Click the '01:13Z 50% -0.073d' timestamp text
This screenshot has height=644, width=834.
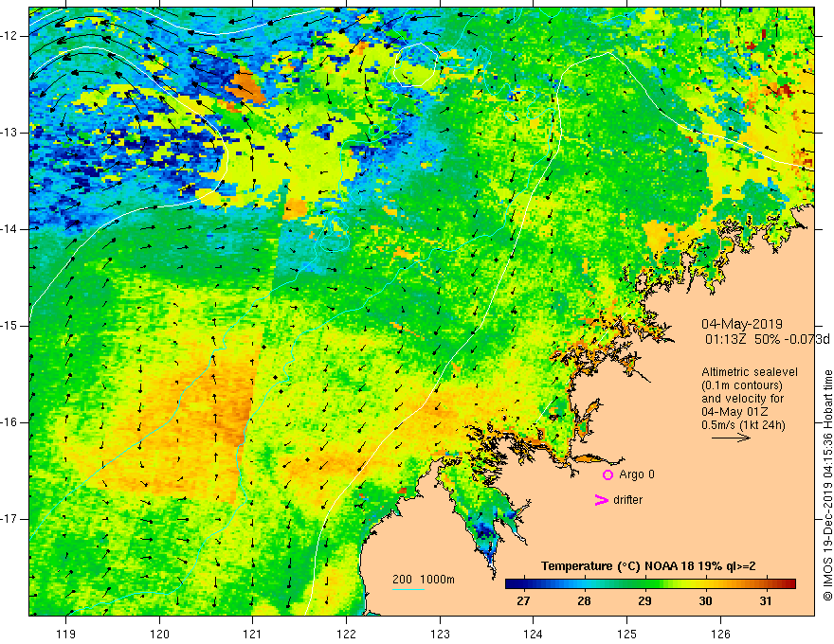(x=767, y=338)
